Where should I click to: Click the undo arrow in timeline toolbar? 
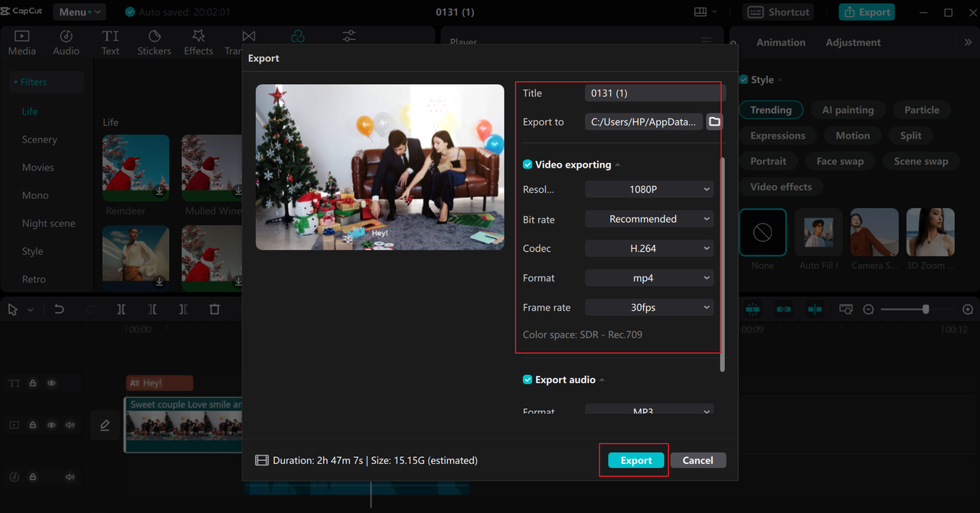click(x=59, y=309)
